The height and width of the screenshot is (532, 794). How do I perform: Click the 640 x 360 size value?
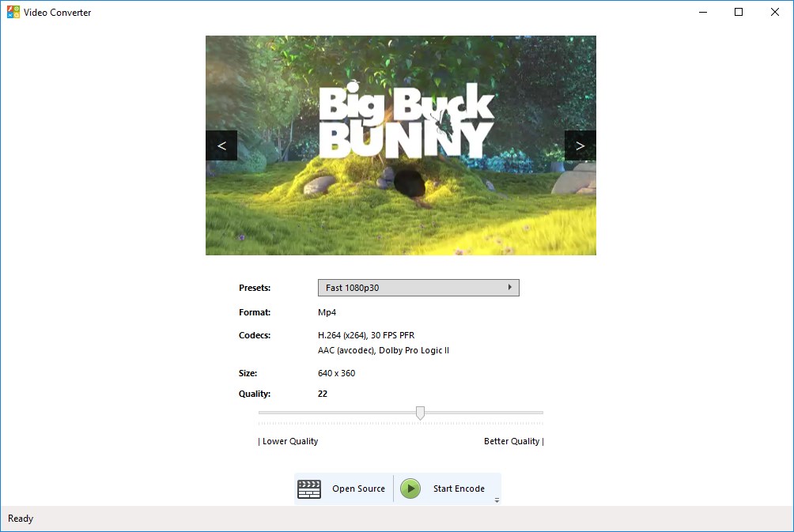click(337, 373)
